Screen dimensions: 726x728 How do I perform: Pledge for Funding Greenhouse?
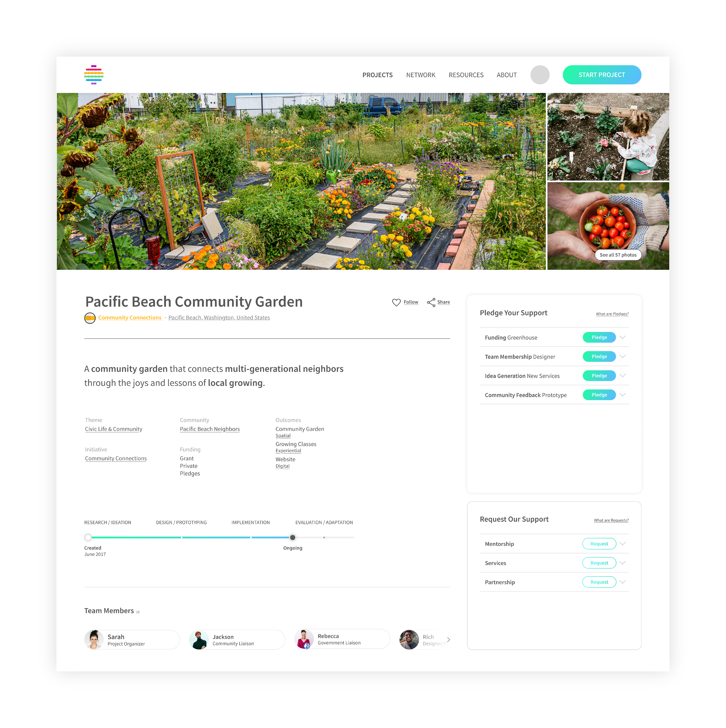tap(599, 337)
